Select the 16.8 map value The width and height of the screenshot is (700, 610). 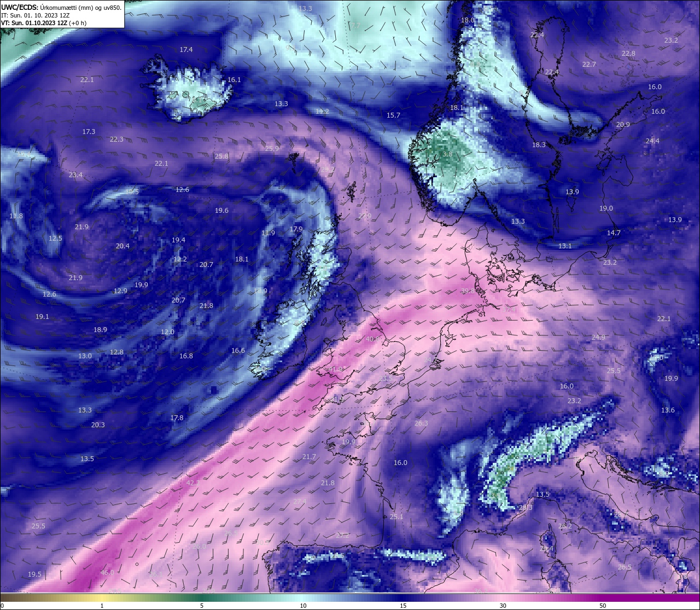tap(186, 356)
